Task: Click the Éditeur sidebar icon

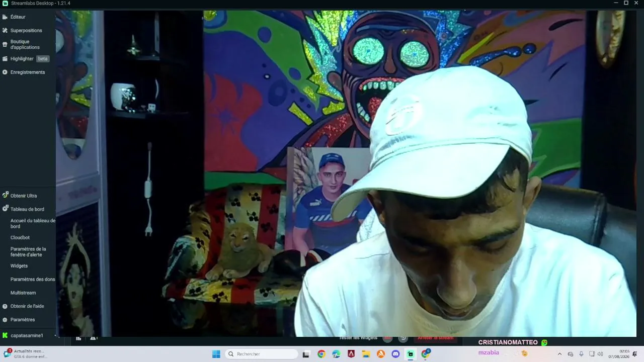Action: pos(5,17)
